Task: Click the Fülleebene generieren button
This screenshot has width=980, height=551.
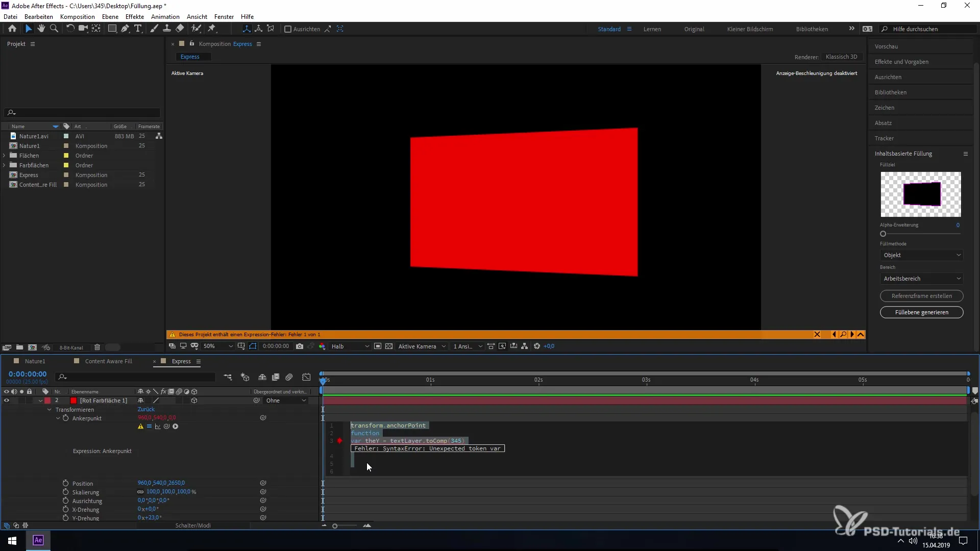Action: [x=921, y=312]
